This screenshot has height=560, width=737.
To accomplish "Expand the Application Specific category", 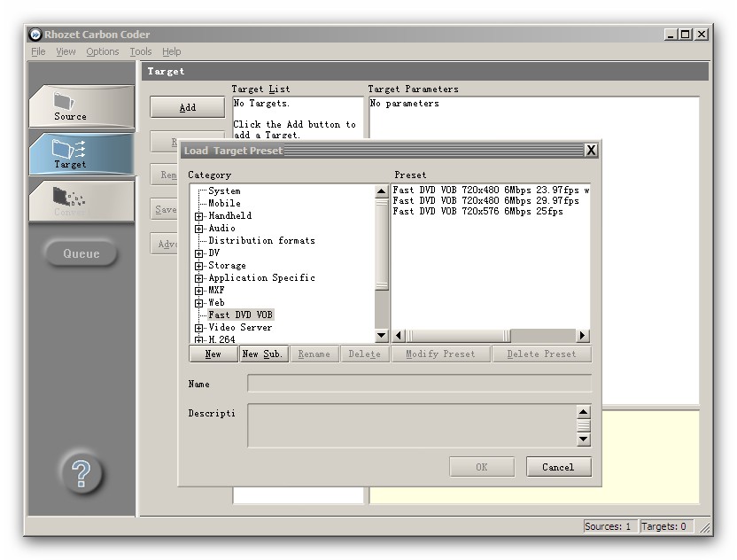I will coord(199,278).
